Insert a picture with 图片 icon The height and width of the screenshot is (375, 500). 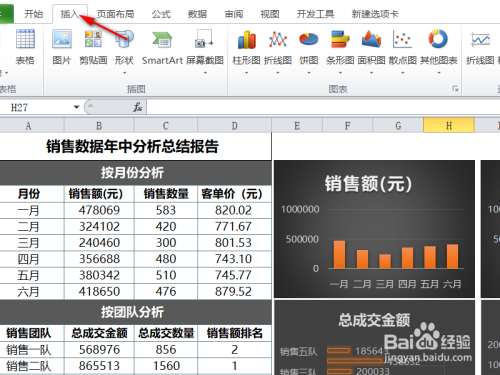coord(62,39)
